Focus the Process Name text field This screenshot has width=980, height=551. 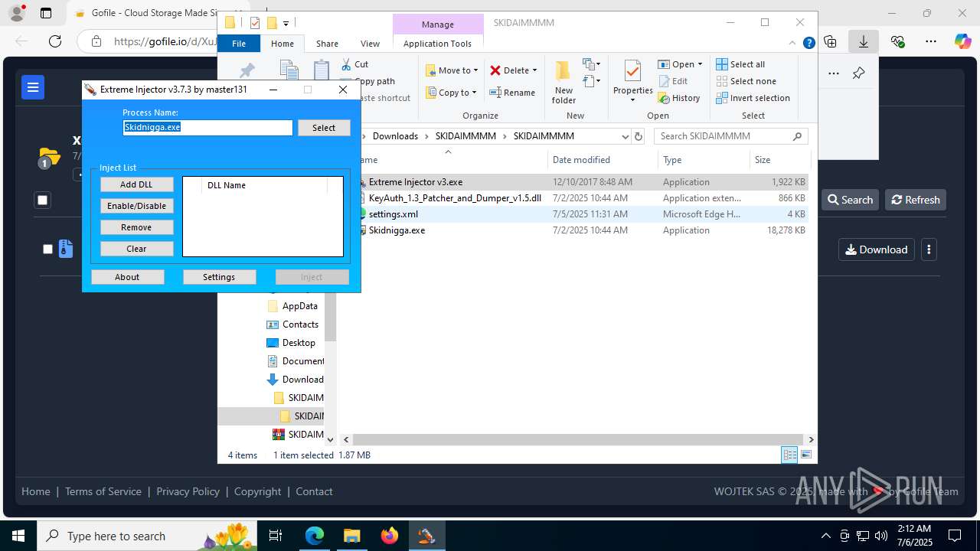tap(207, 128)
